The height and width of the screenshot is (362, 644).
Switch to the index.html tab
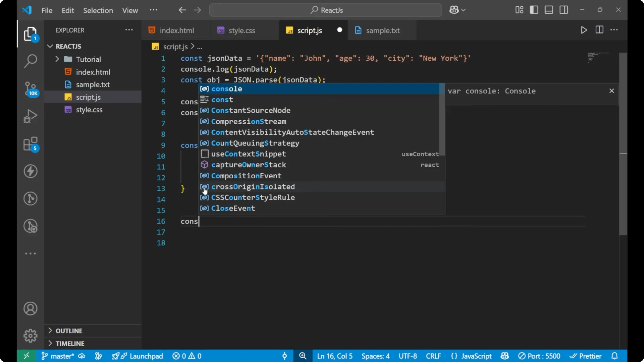tap(177, 30)
